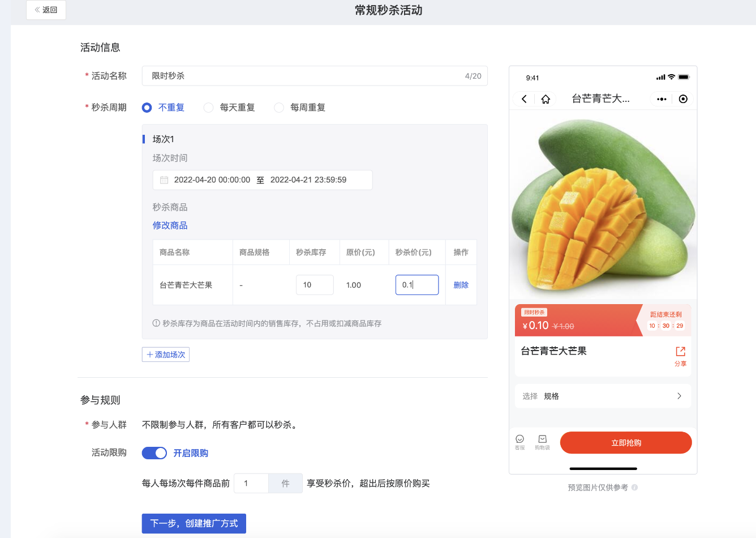
Task: Click the 立即抢购 button
Action: [x=626, y=443]
